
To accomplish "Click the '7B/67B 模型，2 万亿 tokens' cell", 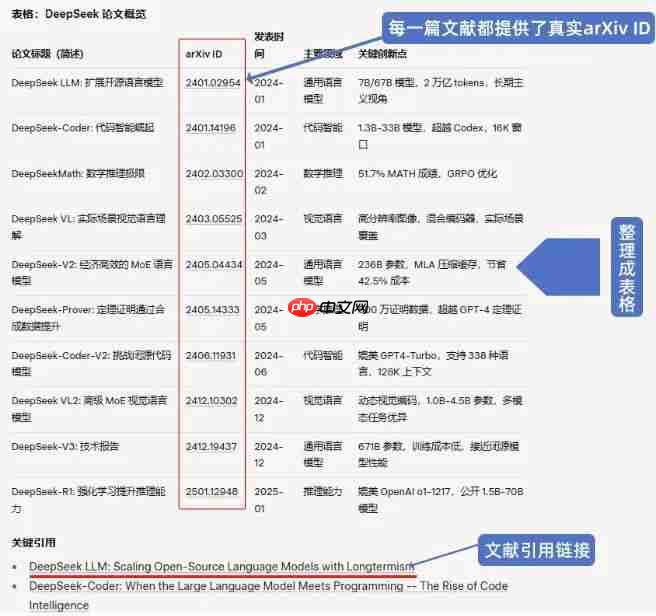I will pyautogui.click(x=441, y=91).
